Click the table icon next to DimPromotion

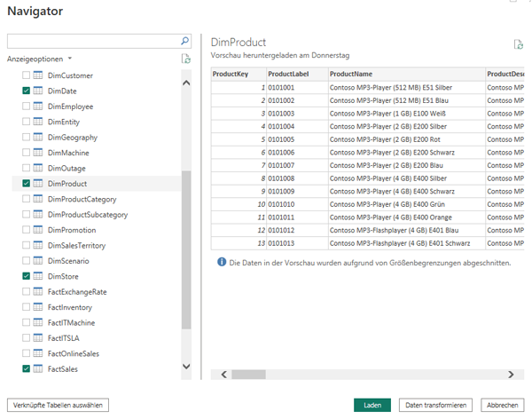pos(38,230)
